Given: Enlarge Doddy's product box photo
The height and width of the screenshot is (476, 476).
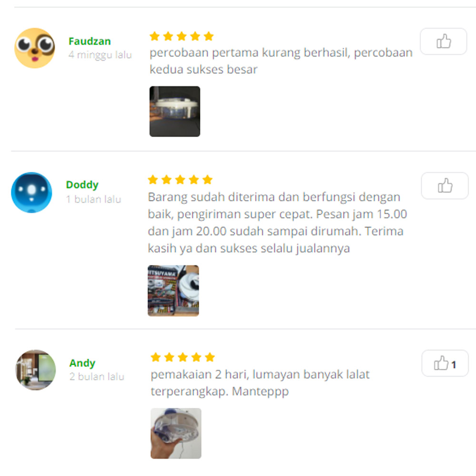Looking at the screenshot, I should coord(173,291).
